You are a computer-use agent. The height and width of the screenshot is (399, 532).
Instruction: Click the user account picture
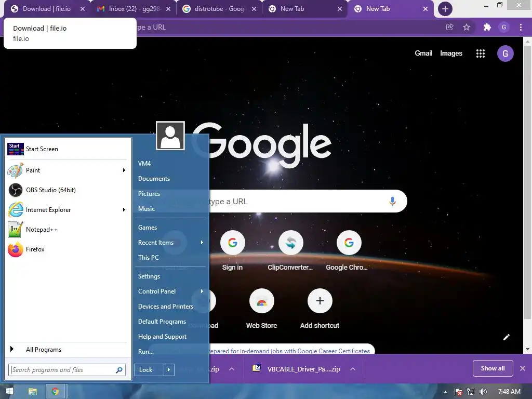170,136
